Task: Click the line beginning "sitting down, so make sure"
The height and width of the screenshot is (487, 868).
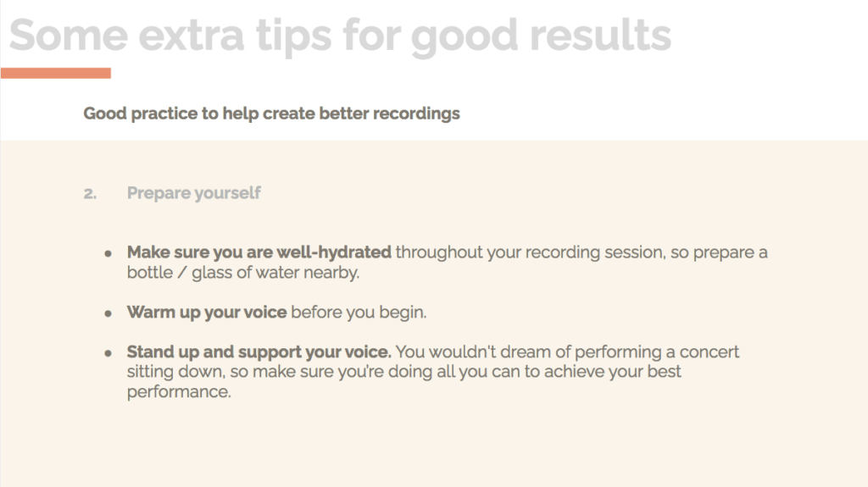Action: 404,371
